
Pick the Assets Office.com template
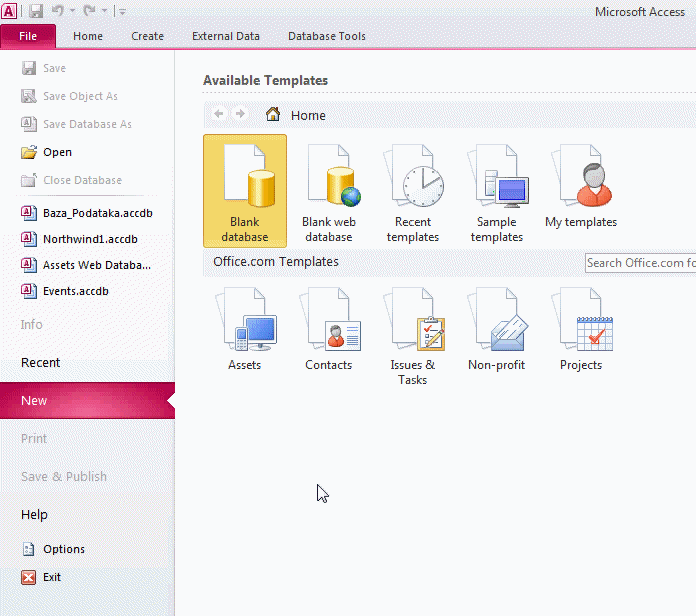pos(245,329)
